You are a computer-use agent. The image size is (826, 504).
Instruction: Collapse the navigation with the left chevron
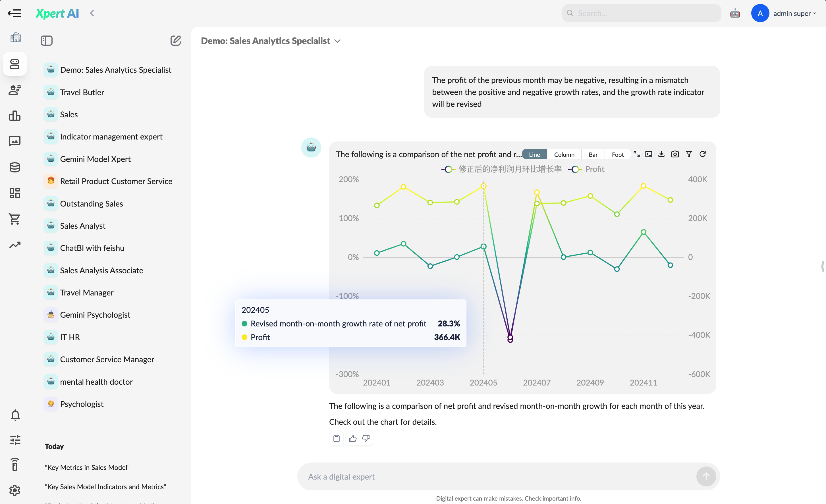[92, 13]
